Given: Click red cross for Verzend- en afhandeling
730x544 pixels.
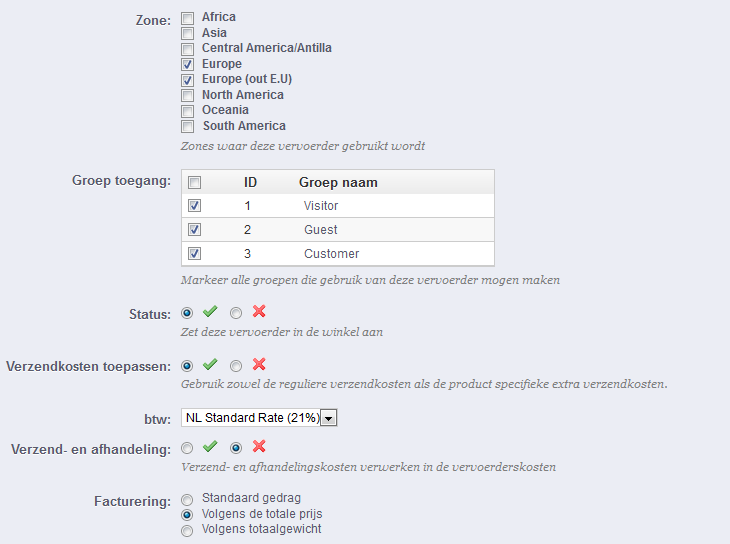Looking at the screenshot, I should tap(259, 448).
